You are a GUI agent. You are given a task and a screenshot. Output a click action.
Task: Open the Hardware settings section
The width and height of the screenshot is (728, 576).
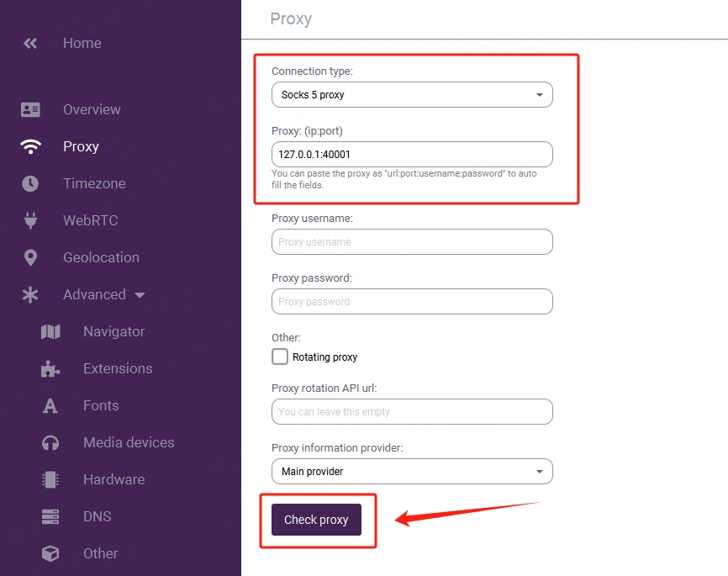coord(113,479)
